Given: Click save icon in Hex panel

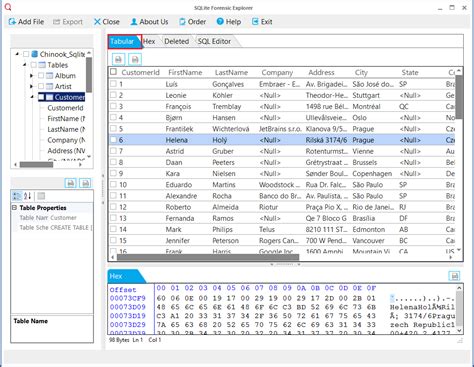Looking at the screenshot, I should 454,276.
